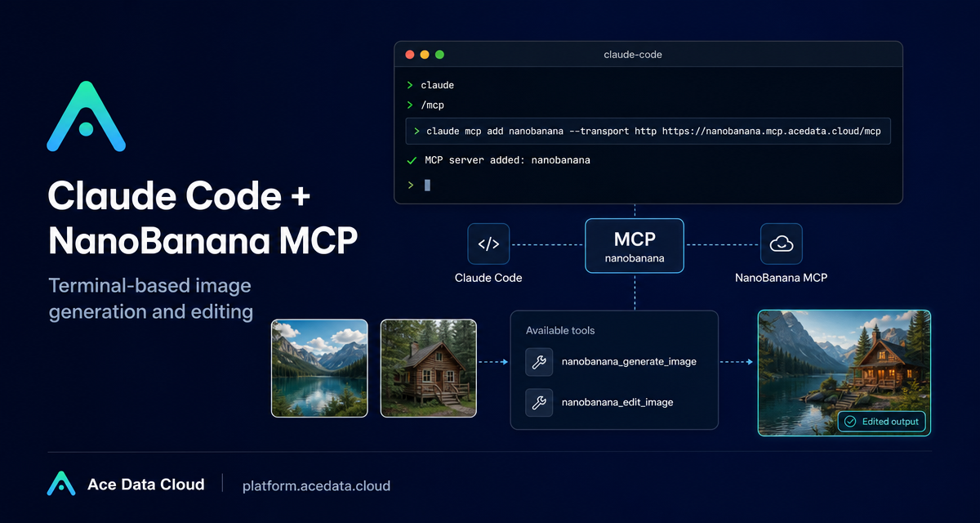This screenshot has height=523, width=980.
Task: Click the yellow minimize dot of terminal
Action: click(425, 55)
